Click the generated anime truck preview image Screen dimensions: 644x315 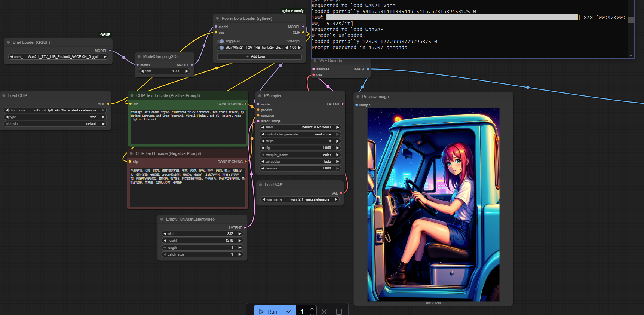433,205
